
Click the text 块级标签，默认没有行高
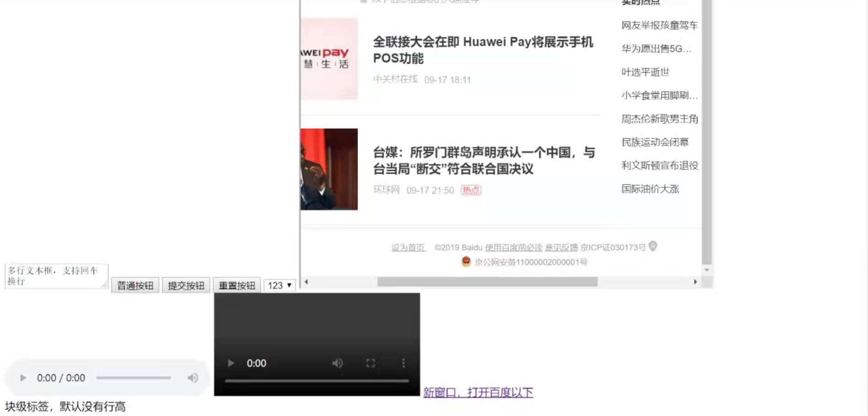(65, 407)
